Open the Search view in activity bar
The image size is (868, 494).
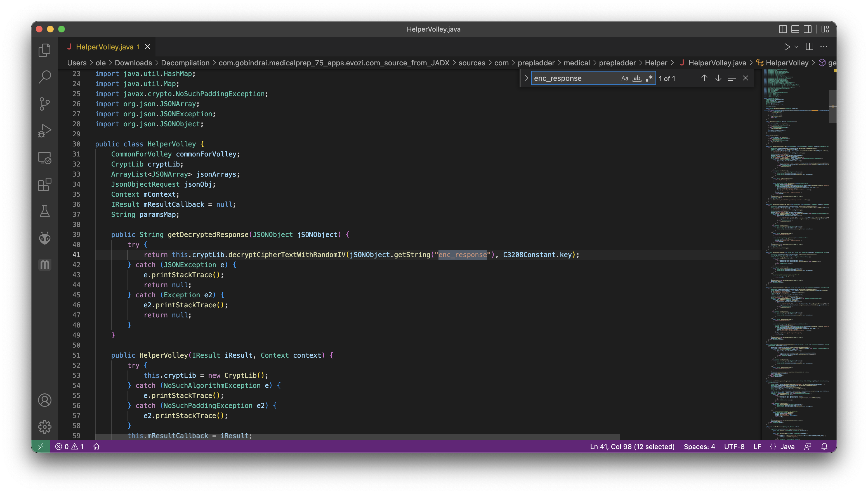point(44,77)
